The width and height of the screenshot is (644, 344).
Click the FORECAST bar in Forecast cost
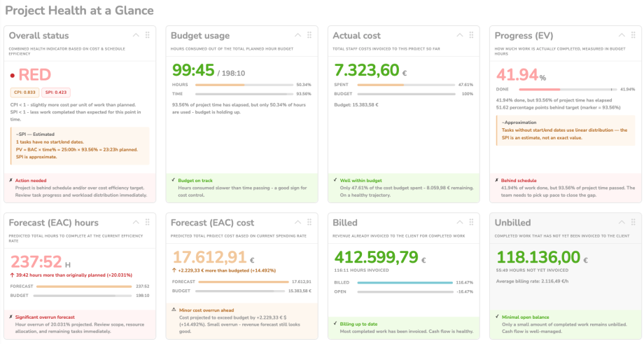tap(244, 282)
